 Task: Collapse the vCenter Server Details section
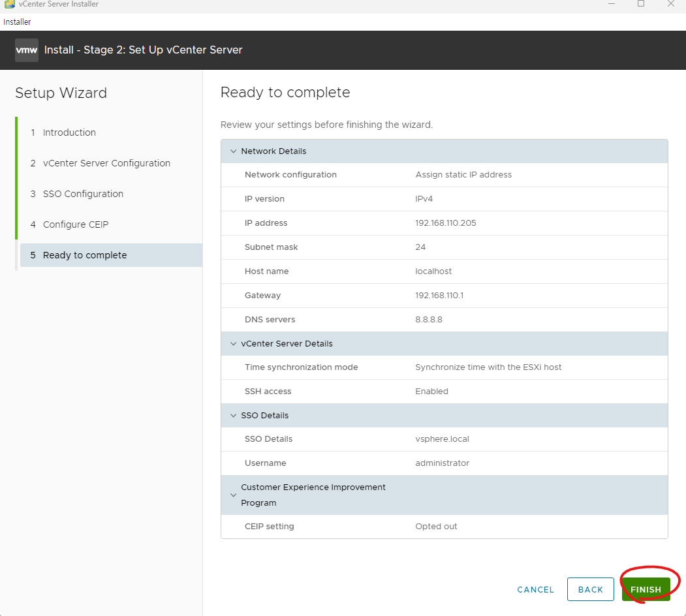coord(233,343)
